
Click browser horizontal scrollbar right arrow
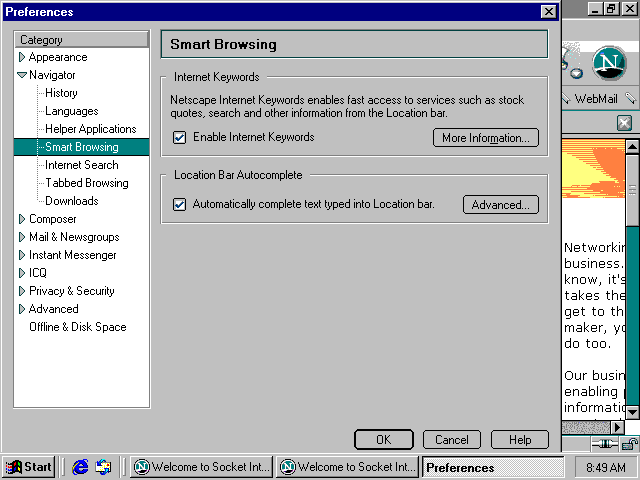(x=618, y=427)
